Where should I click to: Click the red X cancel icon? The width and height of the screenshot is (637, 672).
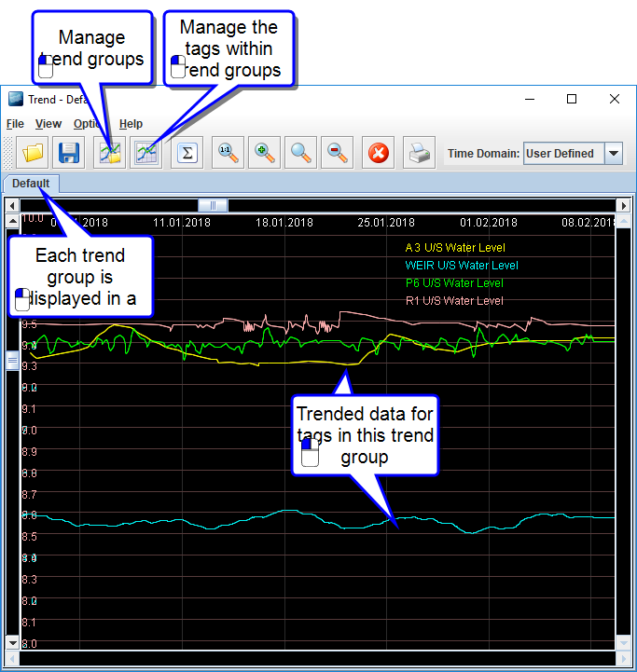(x=379, y=153)
